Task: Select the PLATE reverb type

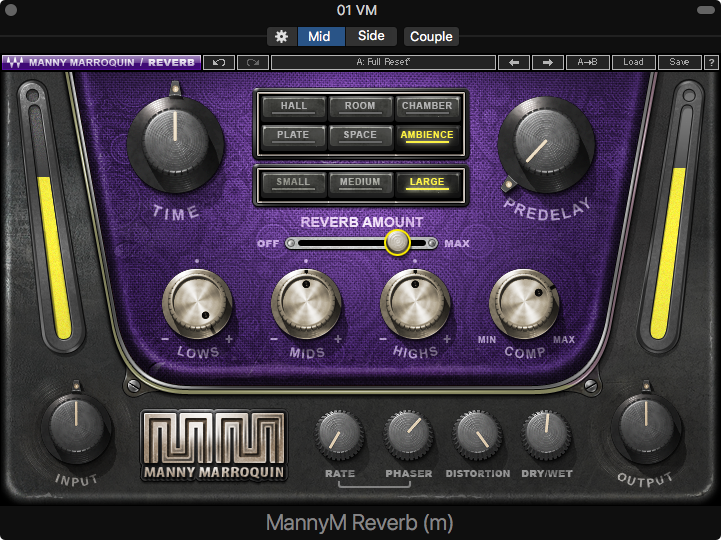Action: point(293,135)
